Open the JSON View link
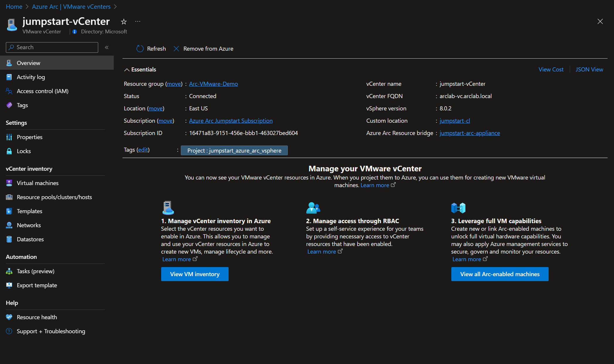Screen dimensions: 614x364 (x=589, y=69)
